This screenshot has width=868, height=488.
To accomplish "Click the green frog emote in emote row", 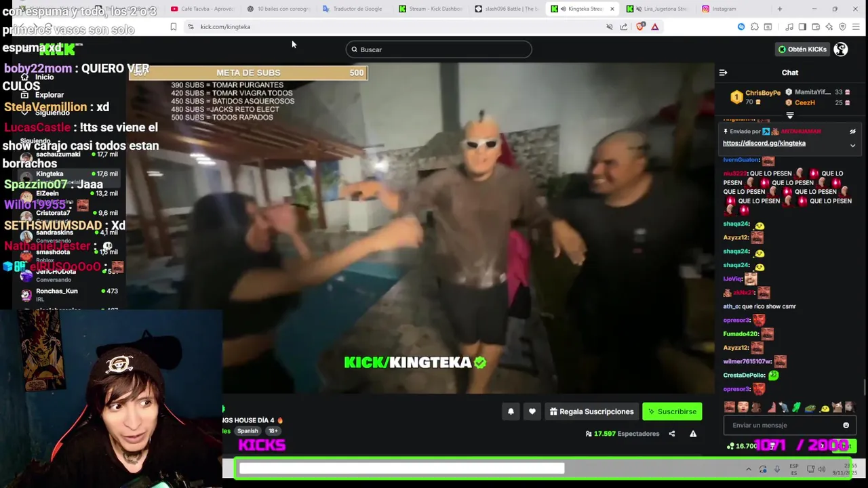I will point(797,407).
